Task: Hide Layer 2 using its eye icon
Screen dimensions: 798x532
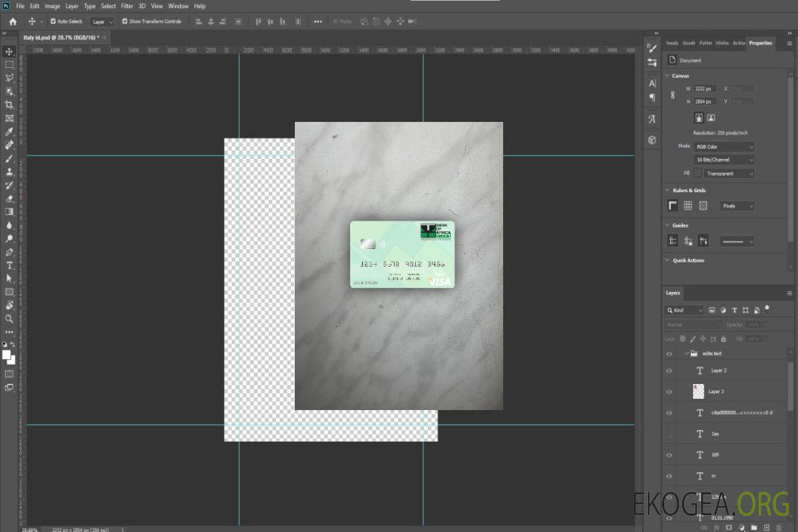Action: [669, 371]
